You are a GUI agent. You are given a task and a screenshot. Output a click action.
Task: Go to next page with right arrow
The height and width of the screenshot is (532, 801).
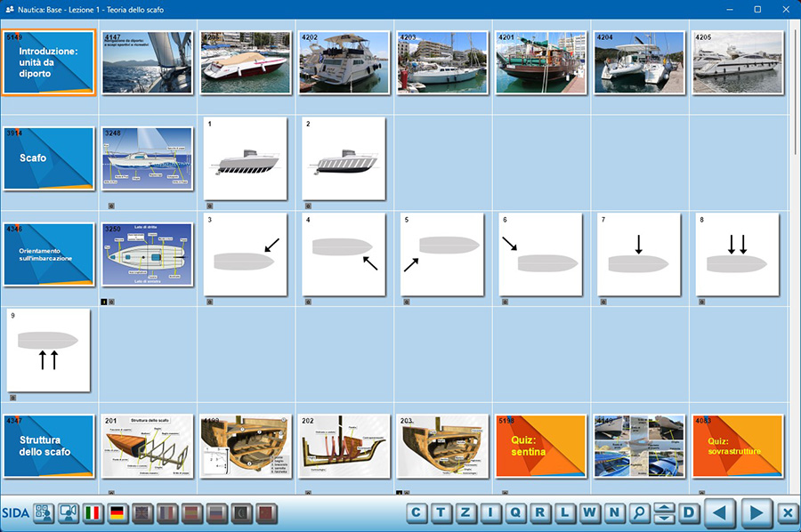(x=756, y=512)
